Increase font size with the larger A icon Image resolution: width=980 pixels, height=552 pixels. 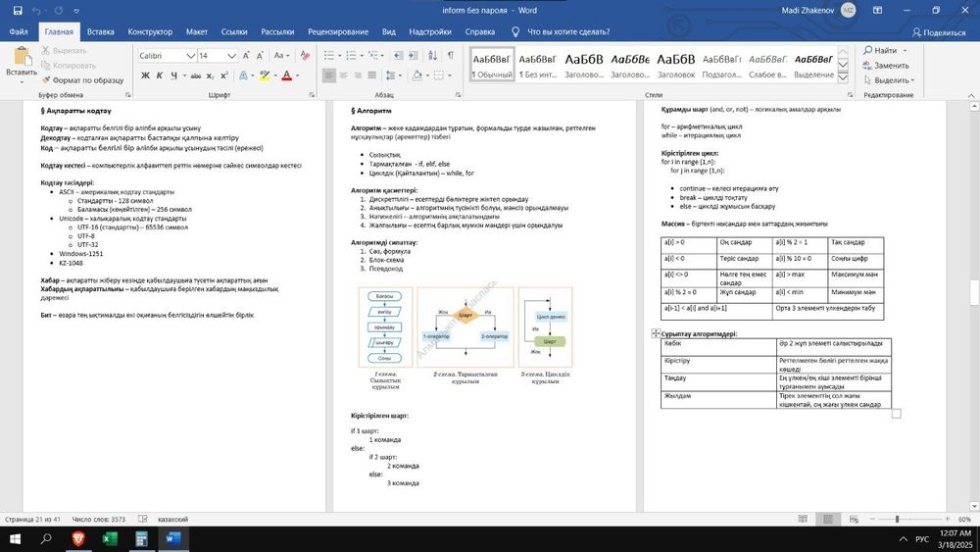[246, 56]
